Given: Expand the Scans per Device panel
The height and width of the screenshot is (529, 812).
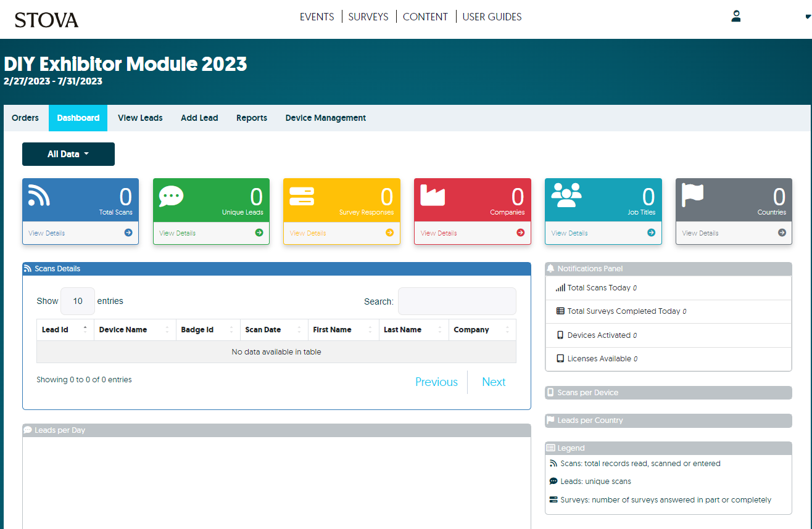Looking at the screenshot, I should [668, 393].
